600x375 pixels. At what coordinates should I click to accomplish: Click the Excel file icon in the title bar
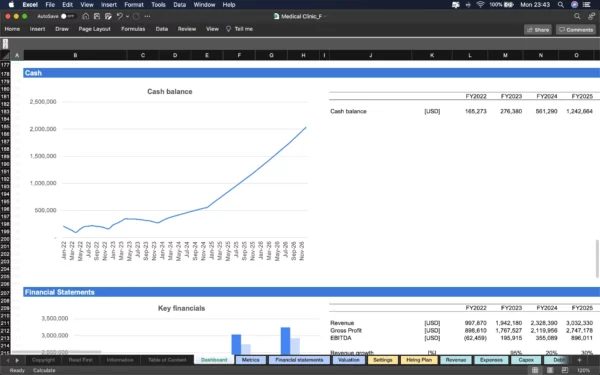click(276, 16)
